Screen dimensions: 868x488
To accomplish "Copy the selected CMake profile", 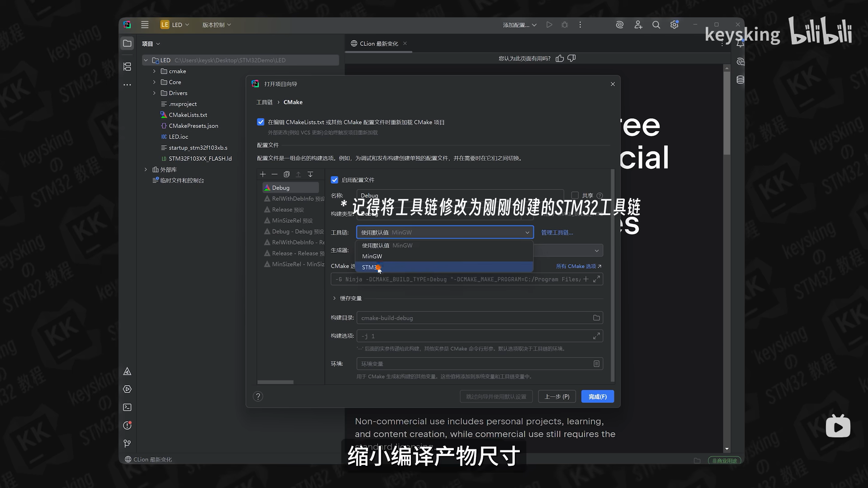I will 286,174.
